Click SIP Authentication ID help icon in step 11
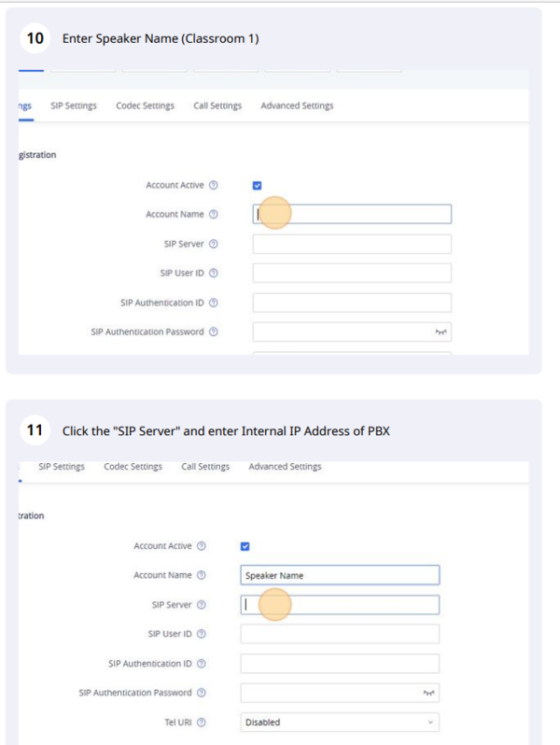This screenshot has height=745, width=560. click(202, 664)
